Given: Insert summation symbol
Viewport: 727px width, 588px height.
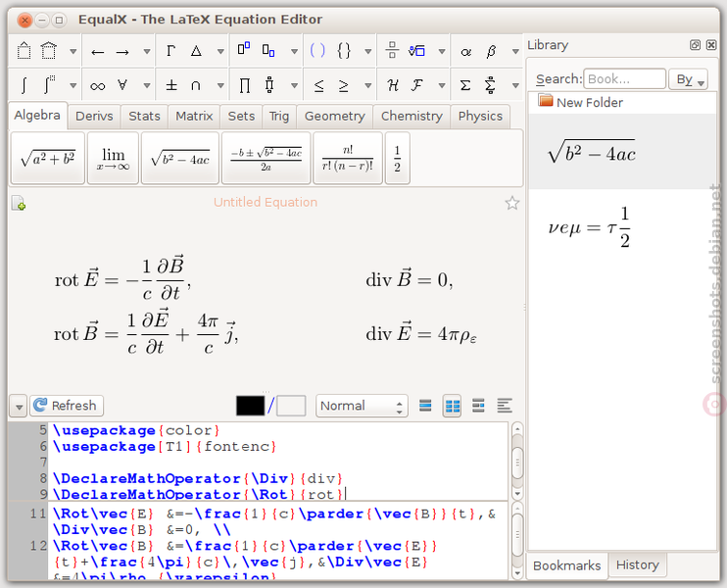Looking at the screenshot, I should click(465, 85).
